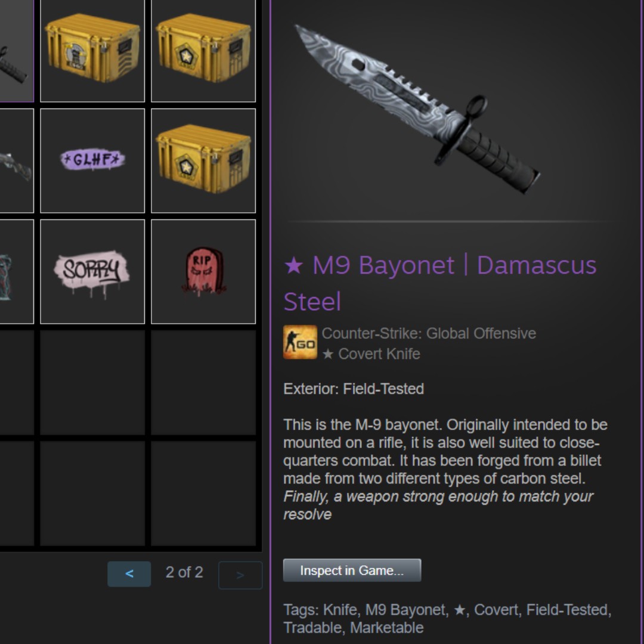Click the empty inventory slot below SORRY graffiti
Viewport: 644px width, 644px height.
pyautogui.click(x=92, y=382)
